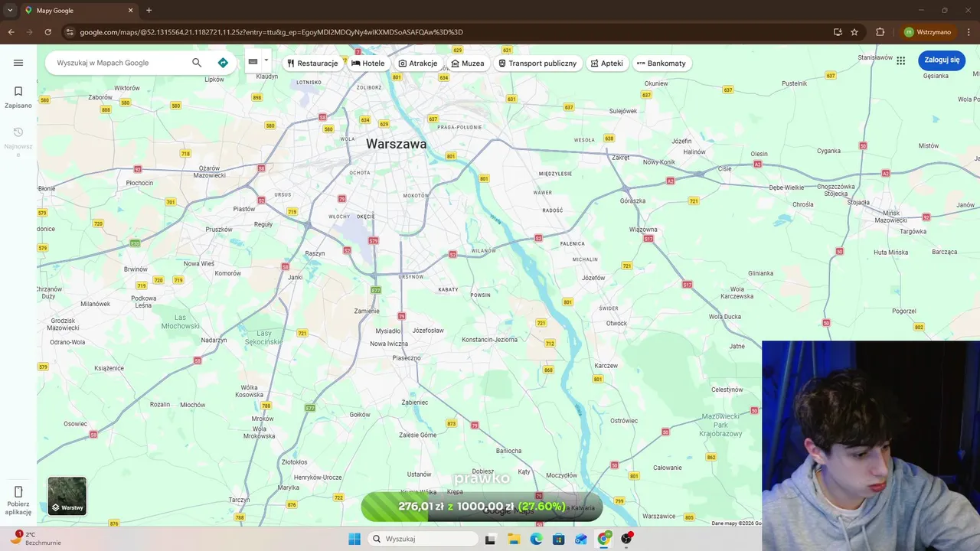Switch map layers via Warstwy thumbnail

point(67,496)
